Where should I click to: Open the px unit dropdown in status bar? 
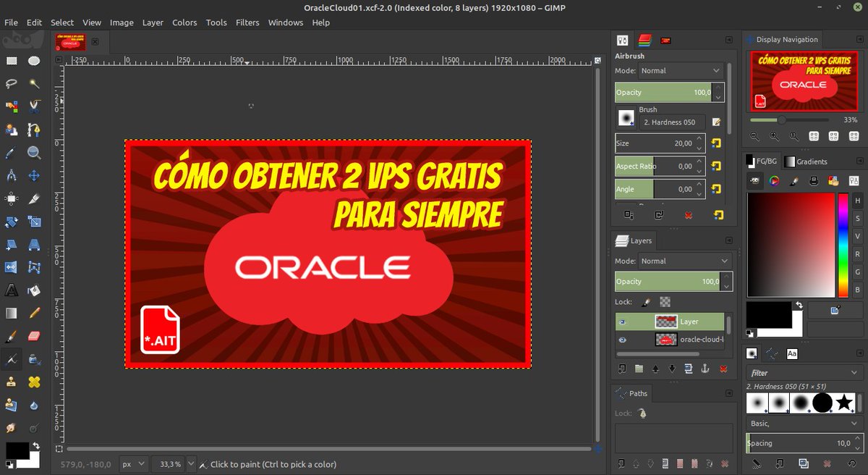[133, 464]
